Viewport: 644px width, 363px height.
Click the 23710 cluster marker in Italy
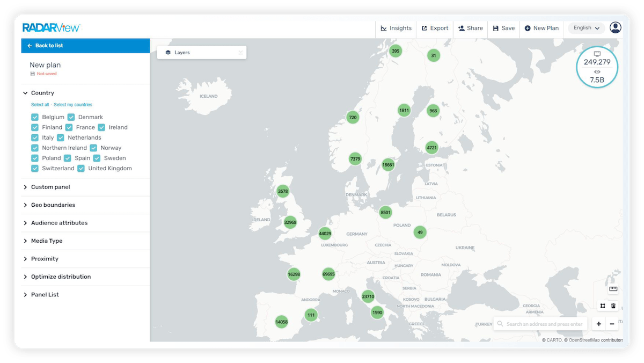(368, 296)
